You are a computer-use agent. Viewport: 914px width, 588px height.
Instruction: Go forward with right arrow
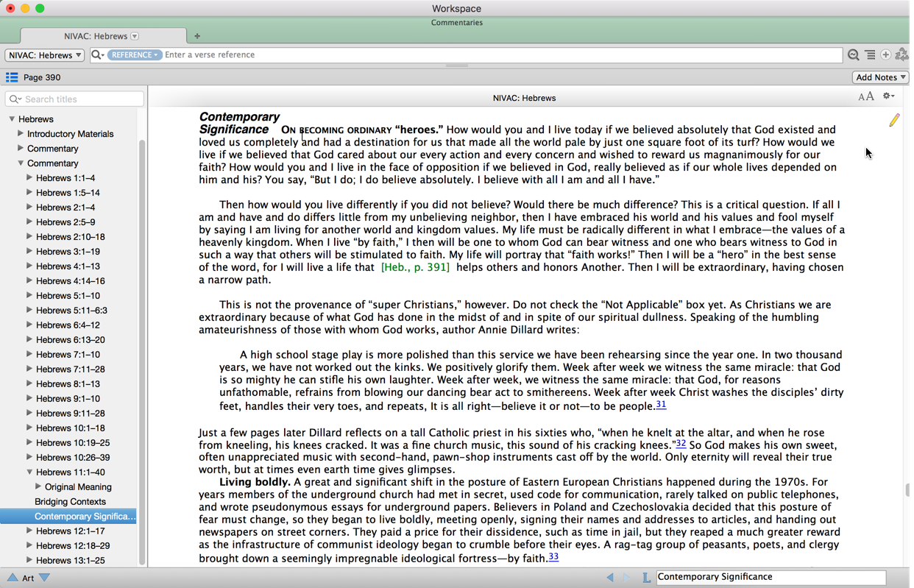(x=626, y=578)
